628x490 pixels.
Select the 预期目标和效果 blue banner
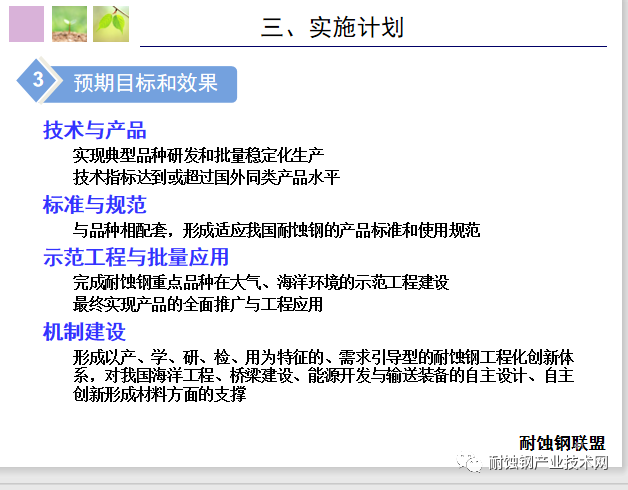[x=146, y=83]
